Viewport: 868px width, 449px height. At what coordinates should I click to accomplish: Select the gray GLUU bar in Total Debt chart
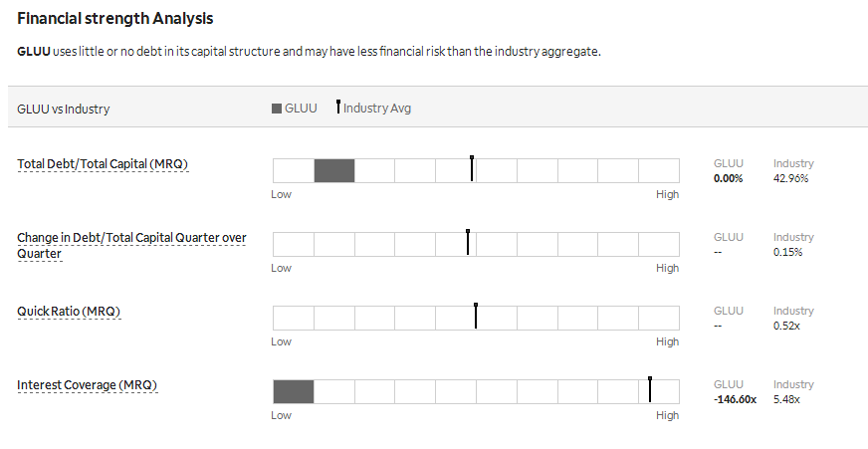(x=334, y=170)
